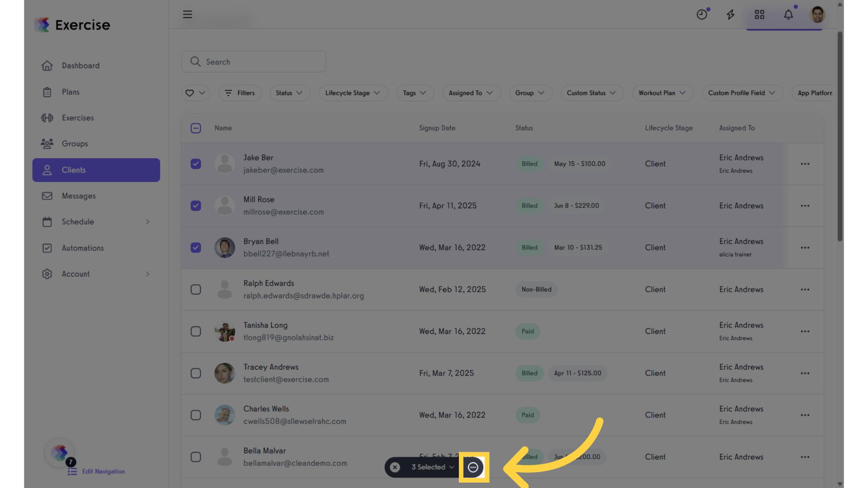Open the bulk actions ellipsis button

(x=473, y=467)
